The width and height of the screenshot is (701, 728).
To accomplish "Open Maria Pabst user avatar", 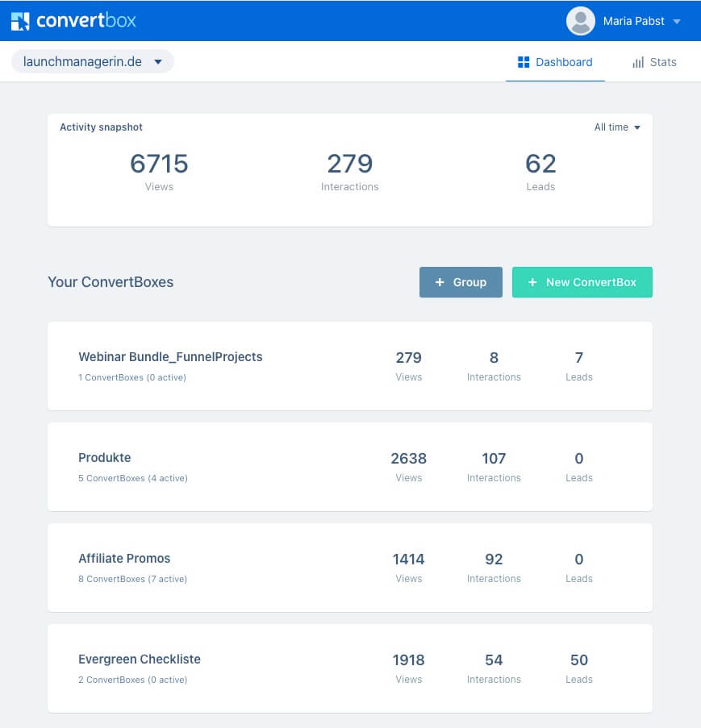I will tap(580, 21).
